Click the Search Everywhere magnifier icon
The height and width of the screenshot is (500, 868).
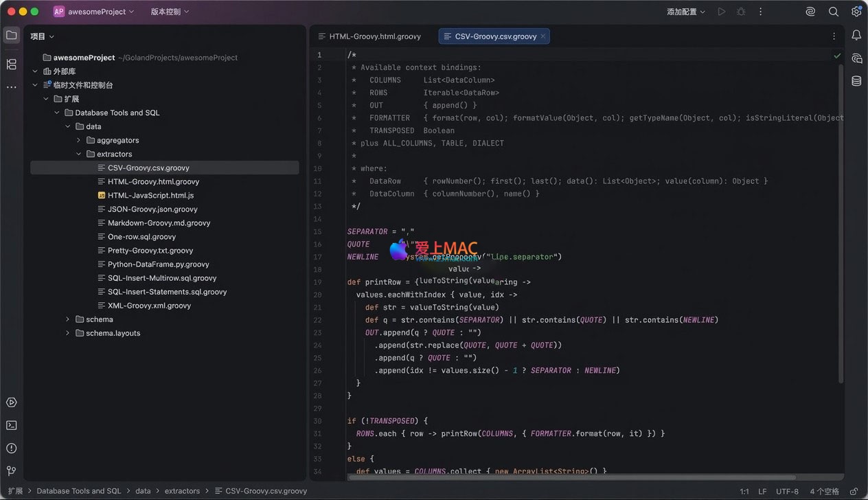tap(834, 12)
